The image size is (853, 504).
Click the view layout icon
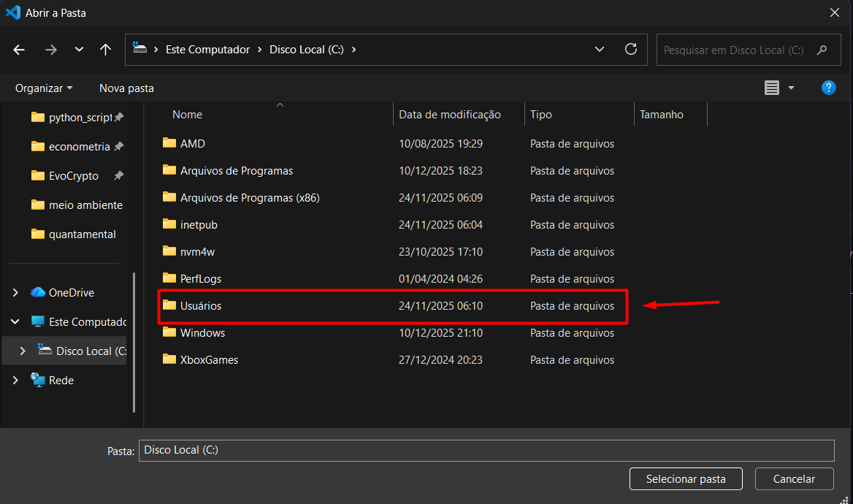(x=772, y=88)
